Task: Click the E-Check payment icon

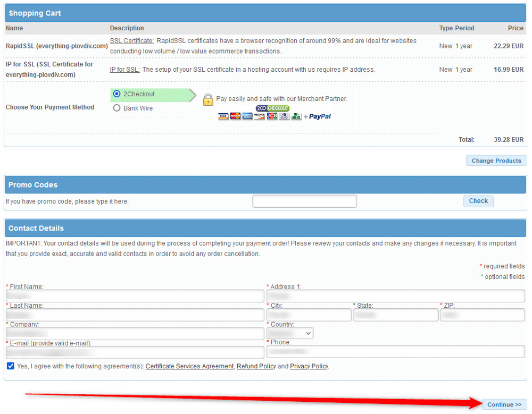Action: point(295,116)
